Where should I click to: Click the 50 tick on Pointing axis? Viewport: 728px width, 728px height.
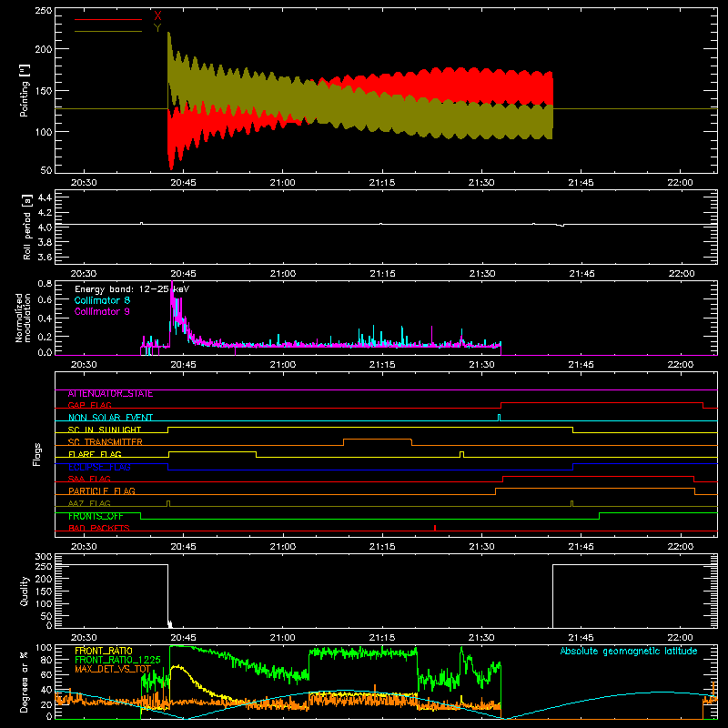coord(46,170)
